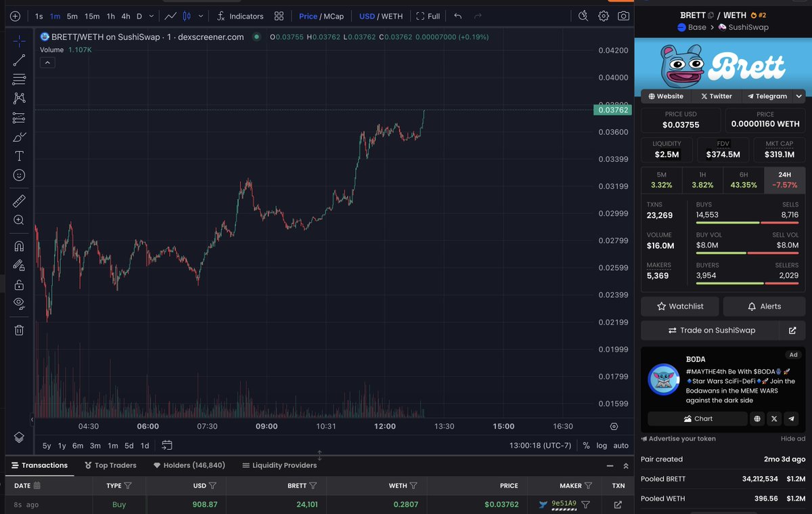Toggle magnet mode for drawings
812x514 pixels.
point(19,247)
